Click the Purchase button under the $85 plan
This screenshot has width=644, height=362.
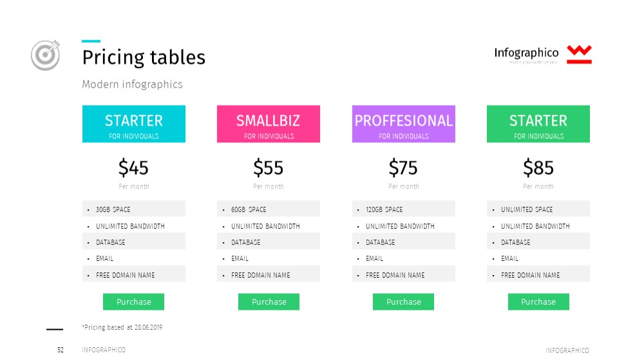(538, 301)
